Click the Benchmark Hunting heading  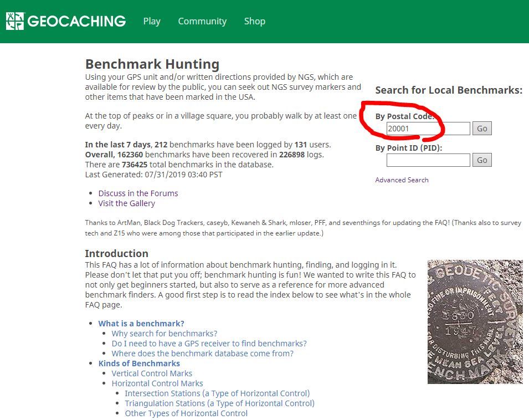pos(152,64)
